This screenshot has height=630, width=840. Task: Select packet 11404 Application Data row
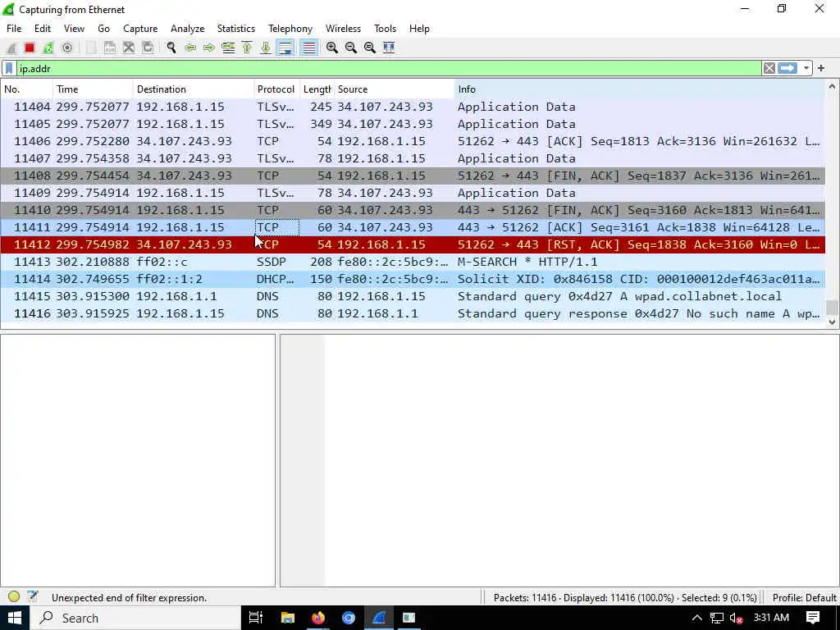point(413,107)
